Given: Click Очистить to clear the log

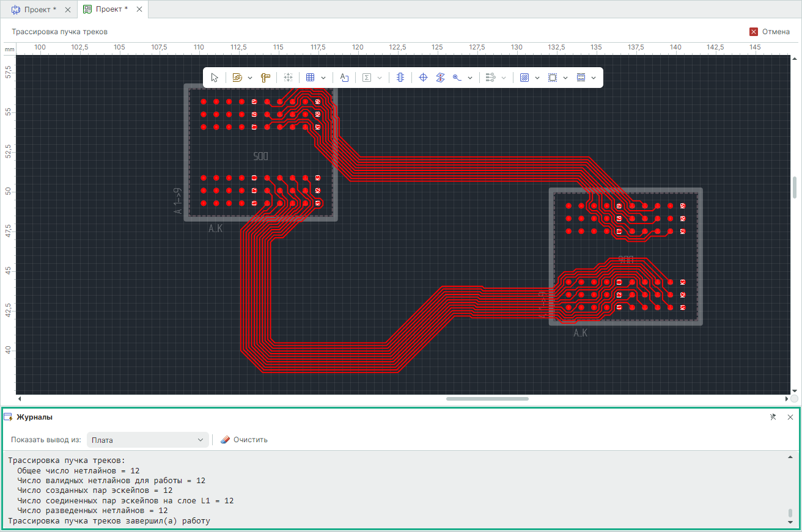Looking at the screenshot, I should pos(244,440).
